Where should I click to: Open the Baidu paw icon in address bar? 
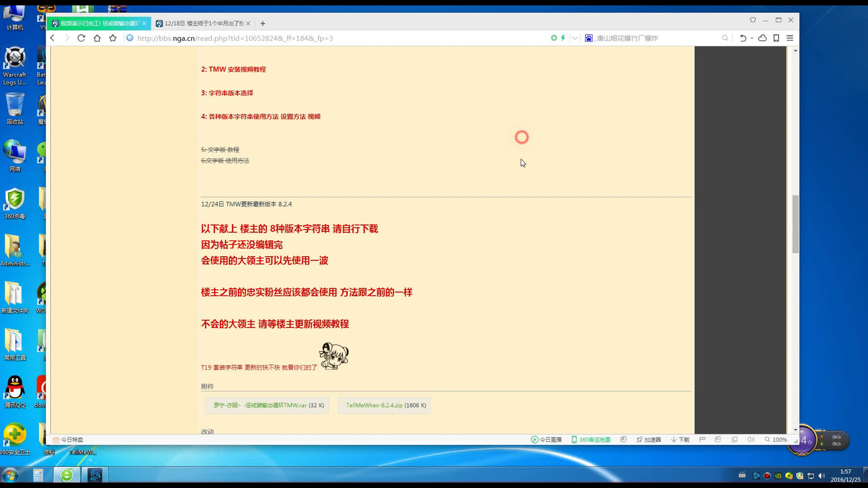pyautogui.click(x=589, y=38)
